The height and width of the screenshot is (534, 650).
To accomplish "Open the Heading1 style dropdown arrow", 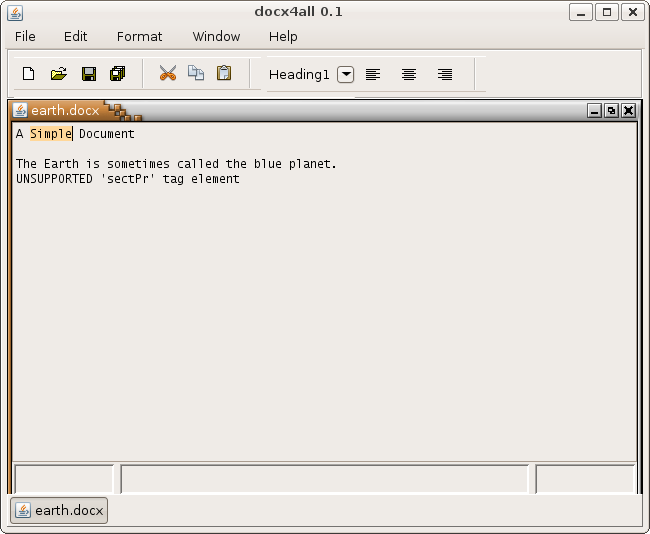I will pos(345,75).
